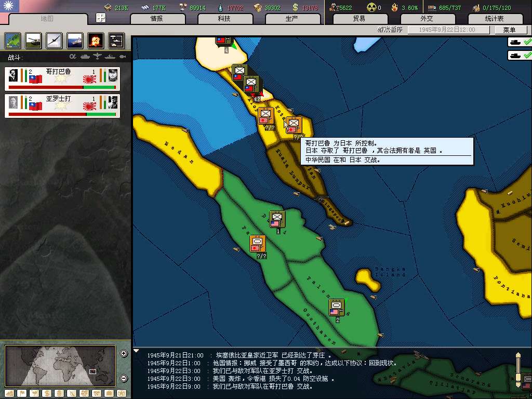
Task: Open the 哥打巴鲁 battle entry
Action: (62, 78)
